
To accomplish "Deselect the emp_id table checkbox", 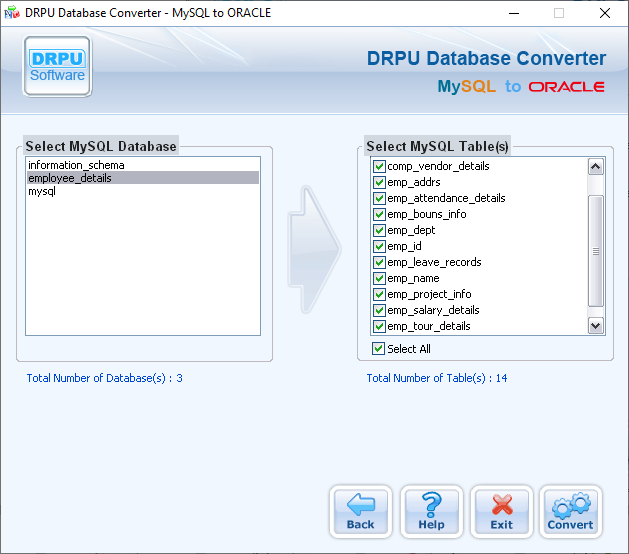I will (379, 246).
